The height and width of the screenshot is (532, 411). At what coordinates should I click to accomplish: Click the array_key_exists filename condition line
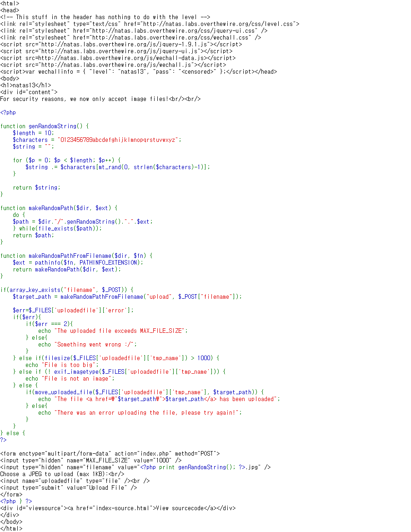tap(67, 290)
